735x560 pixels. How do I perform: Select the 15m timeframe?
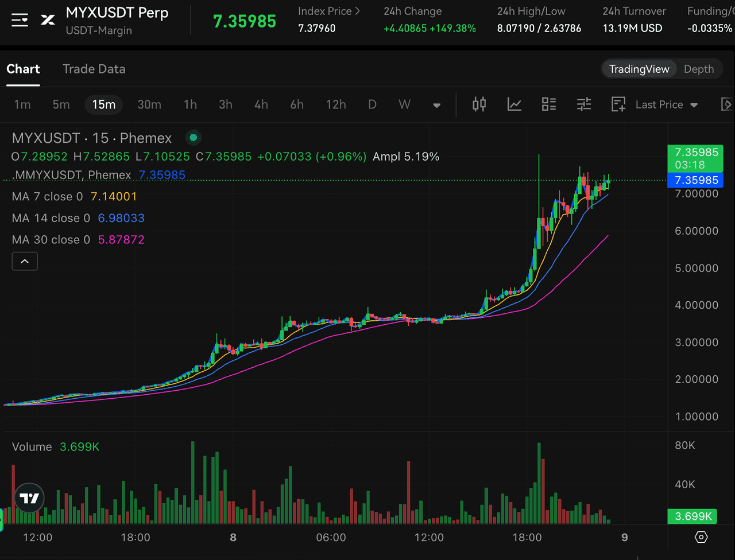tap(104, 104)
